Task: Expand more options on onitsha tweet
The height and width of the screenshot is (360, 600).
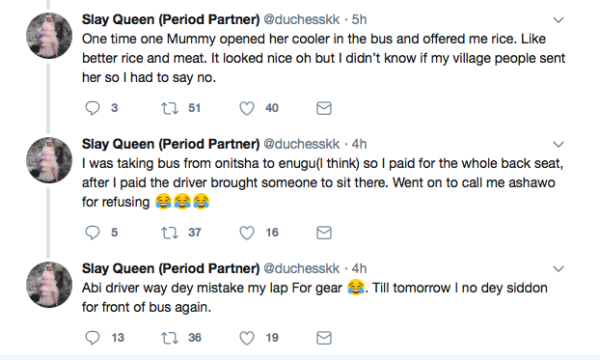Action: coord(559,144)
